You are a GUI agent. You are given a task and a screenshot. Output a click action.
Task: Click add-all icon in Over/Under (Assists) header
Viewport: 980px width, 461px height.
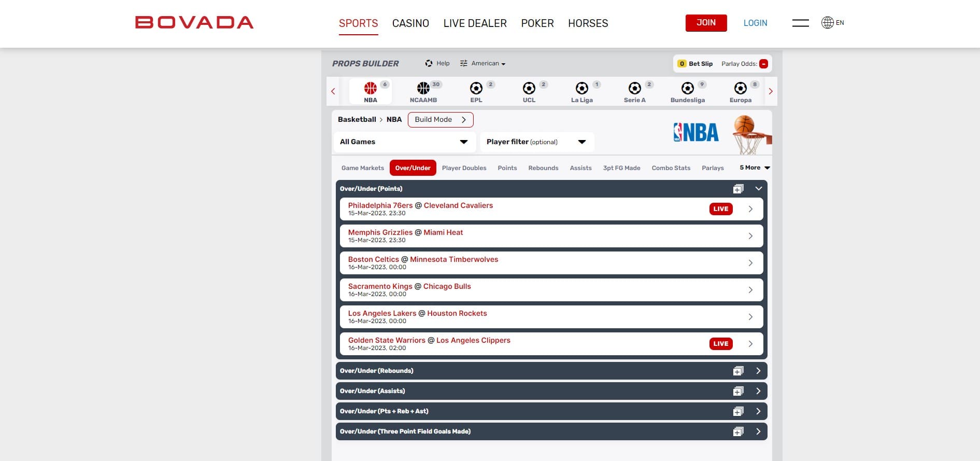tap(738, 391)
